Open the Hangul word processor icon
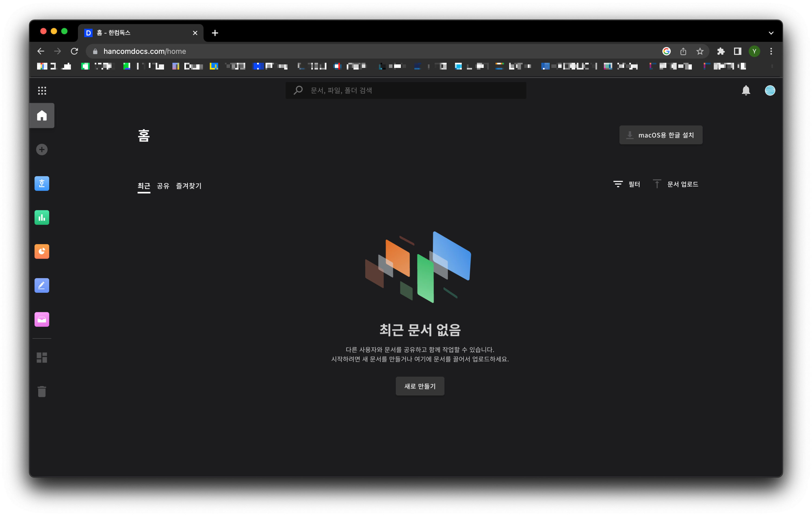This screenshot has width=812, height=516. 42,184
